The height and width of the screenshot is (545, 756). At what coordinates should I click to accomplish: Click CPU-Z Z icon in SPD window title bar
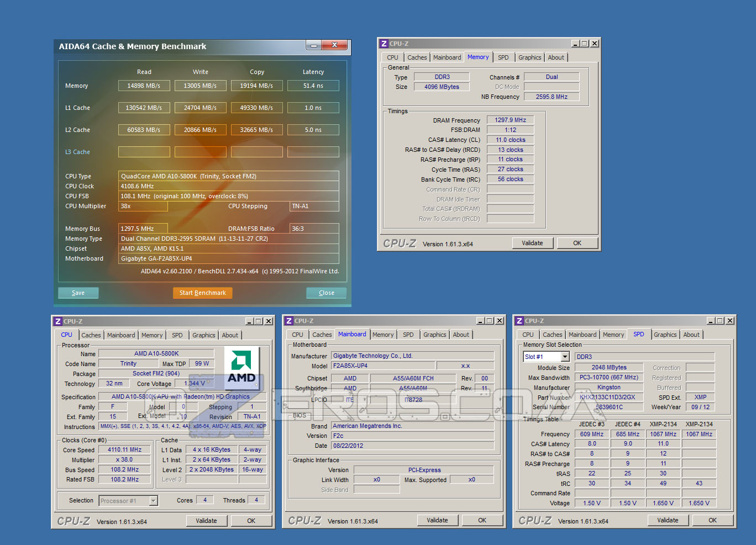[519, 321]
